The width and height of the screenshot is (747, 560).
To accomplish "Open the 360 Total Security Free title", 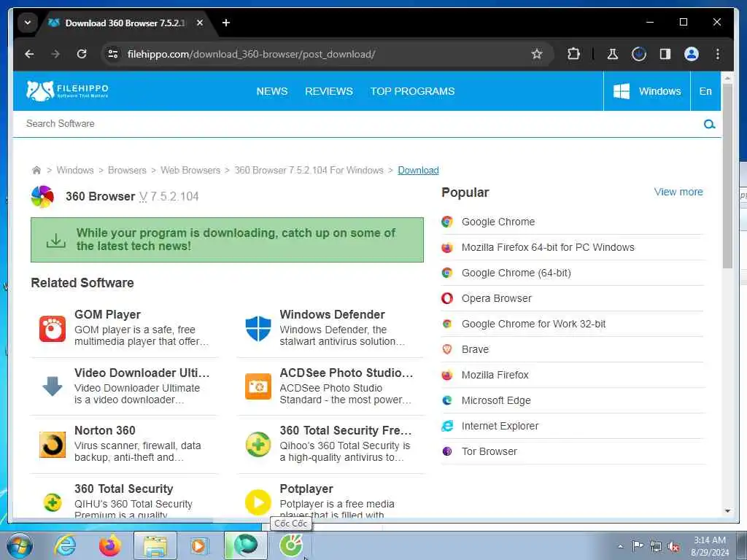I will 345,430.
